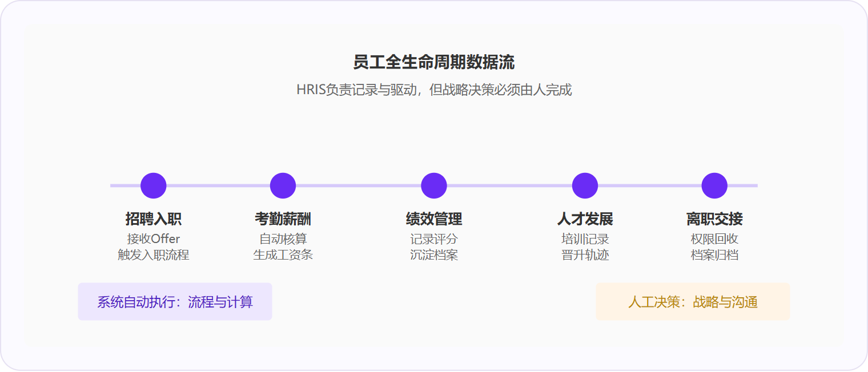Click the timeline dot above 人才发展

[585, 185]
